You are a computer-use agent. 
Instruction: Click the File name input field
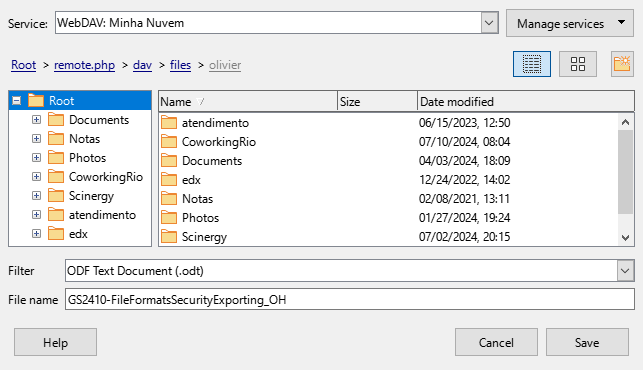click(x=349, y=299)
